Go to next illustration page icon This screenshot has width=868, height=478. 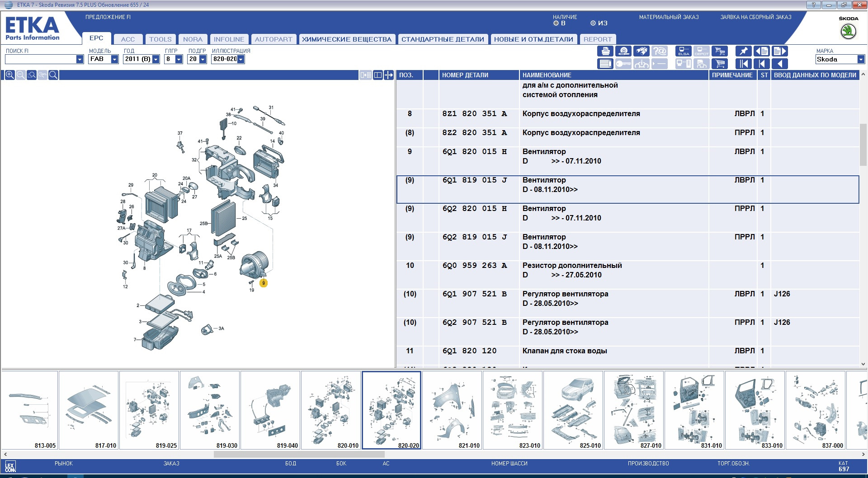coord(780,51)
